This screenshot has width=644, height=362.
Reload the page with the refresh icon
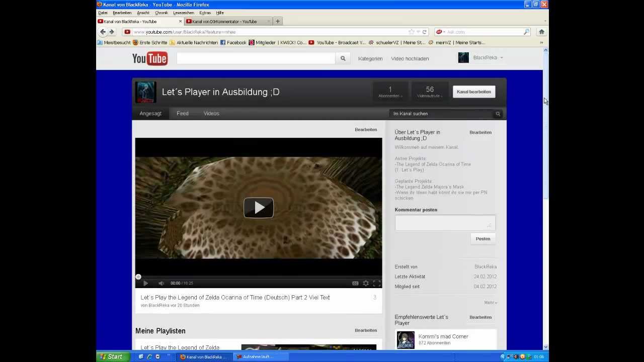(425, 32)
